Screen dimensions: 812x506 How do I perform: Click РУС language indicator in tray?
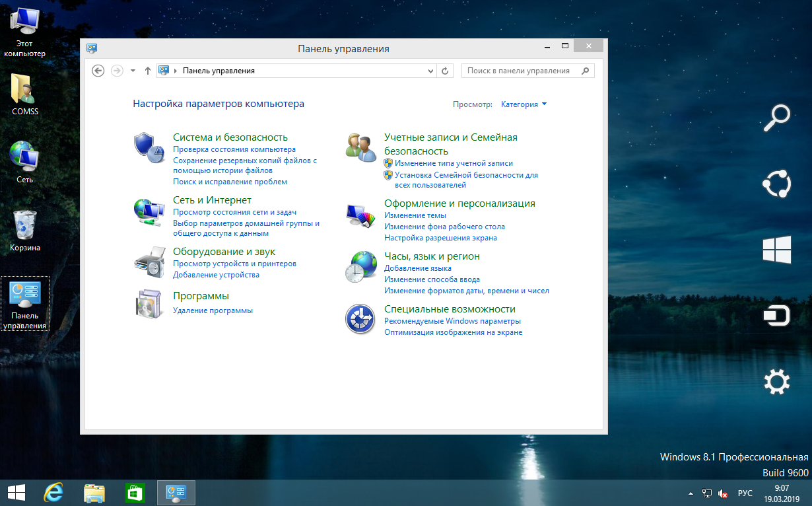coord(745,493)
